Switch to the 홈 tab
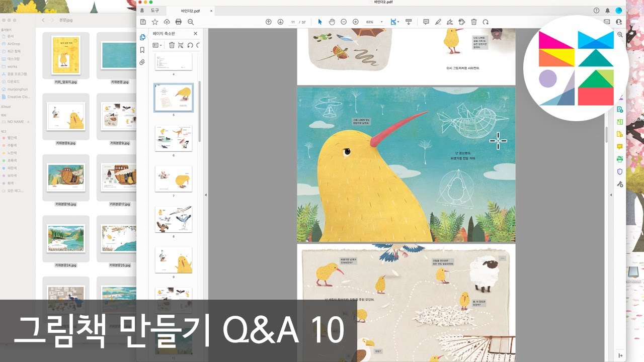 [142, 10]
